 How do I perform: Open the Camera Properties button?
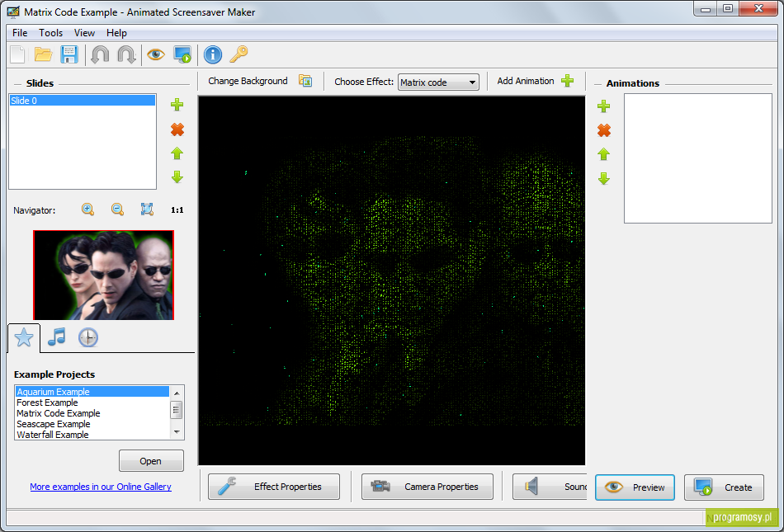(427, 487)
